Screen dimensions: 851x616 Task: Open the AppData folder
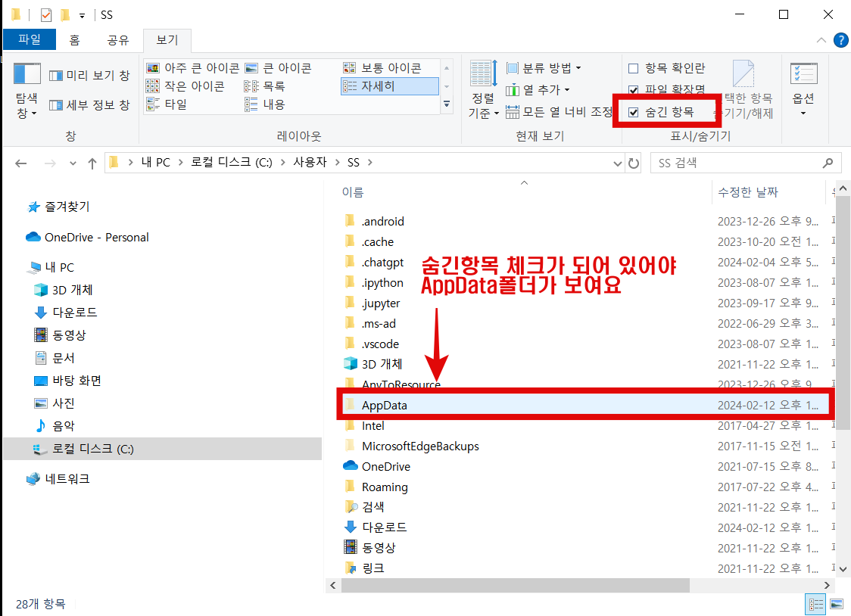coord(386,405)
